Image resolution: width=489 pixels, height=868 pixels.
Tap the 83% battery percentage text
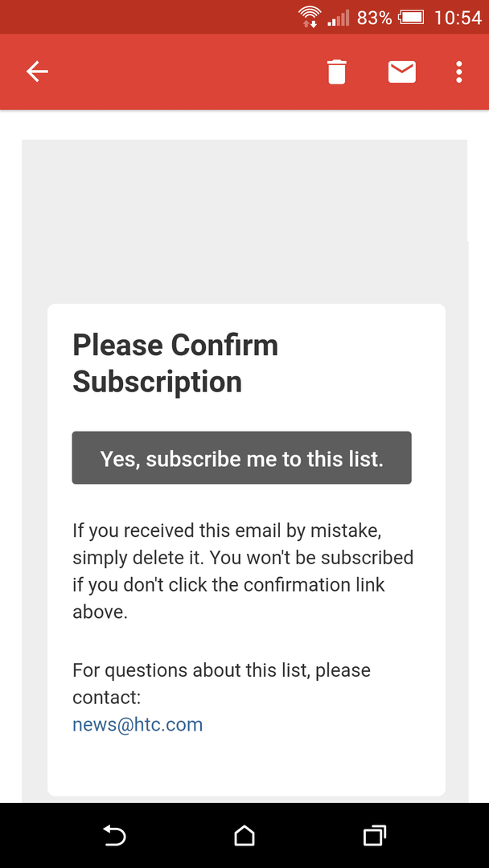[374, 18]
